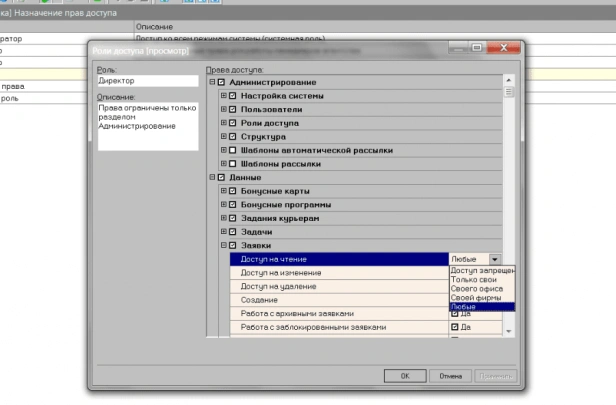Expand the Бонусные карты node

[x=224, y=191]
